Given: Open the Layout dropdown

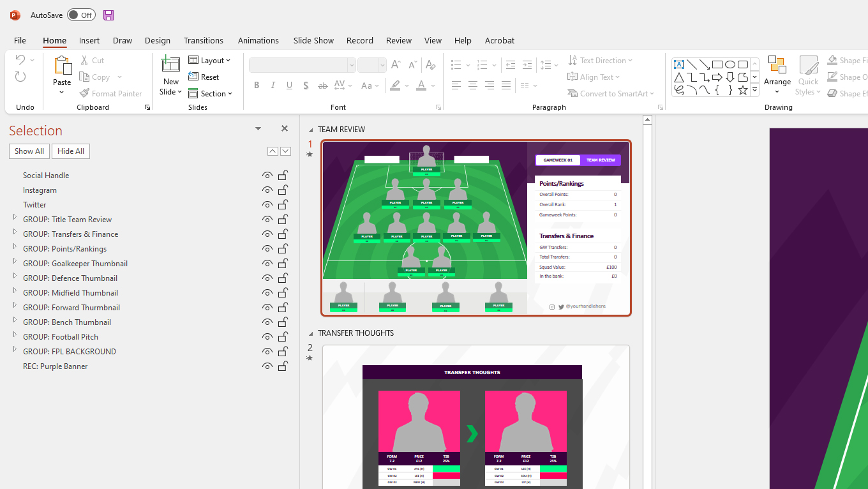Looking at the screenshot, I should (x=211, y=59).
